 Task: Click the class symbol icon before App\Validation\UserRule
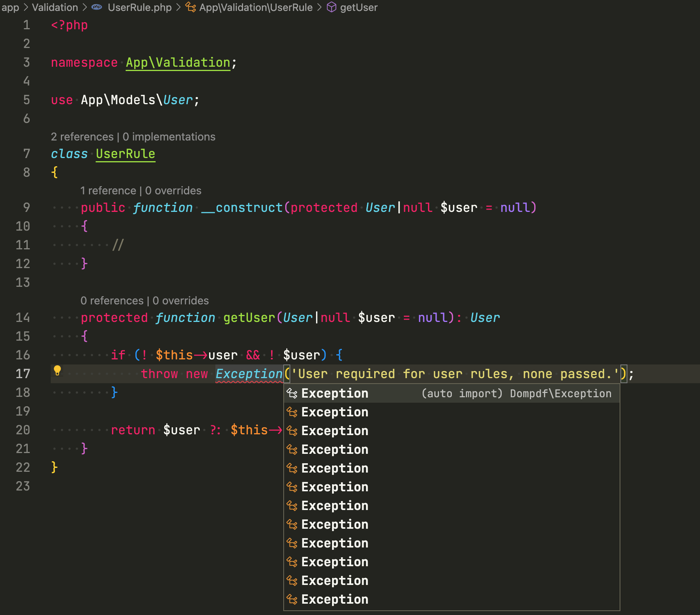191,7
